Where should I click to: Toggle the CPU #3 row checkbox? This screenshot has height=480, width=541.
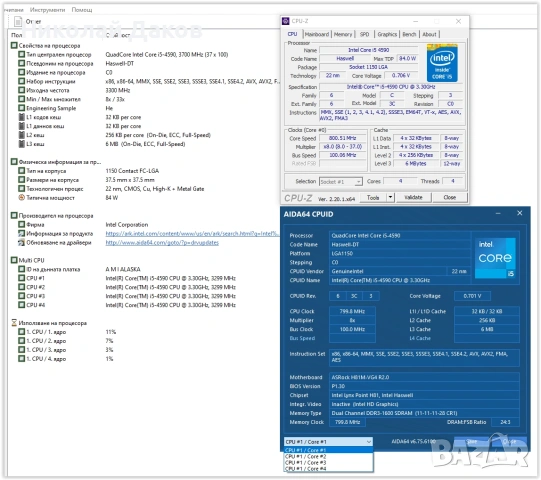(x=22, y=296)
